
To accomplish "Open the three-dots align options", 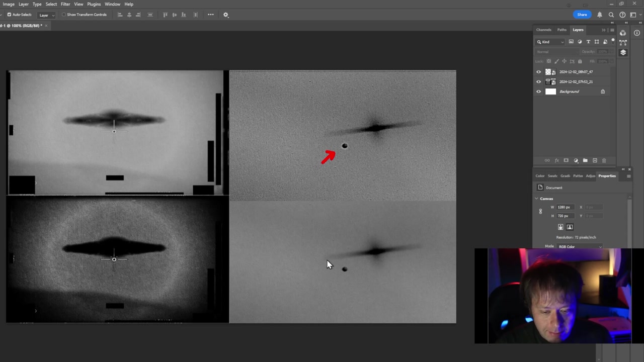I will (211, 15).
